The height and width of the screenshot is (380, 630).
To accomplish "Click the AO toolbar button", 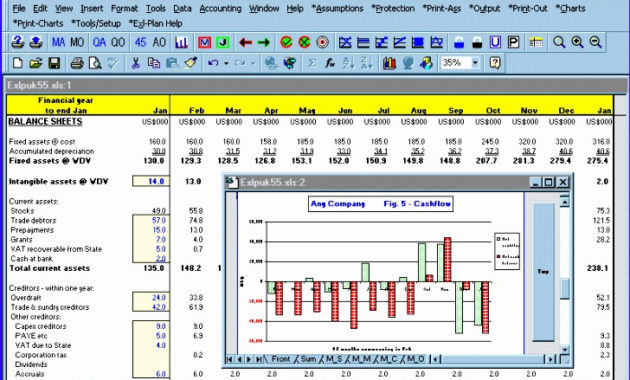I will coord(159,42).
